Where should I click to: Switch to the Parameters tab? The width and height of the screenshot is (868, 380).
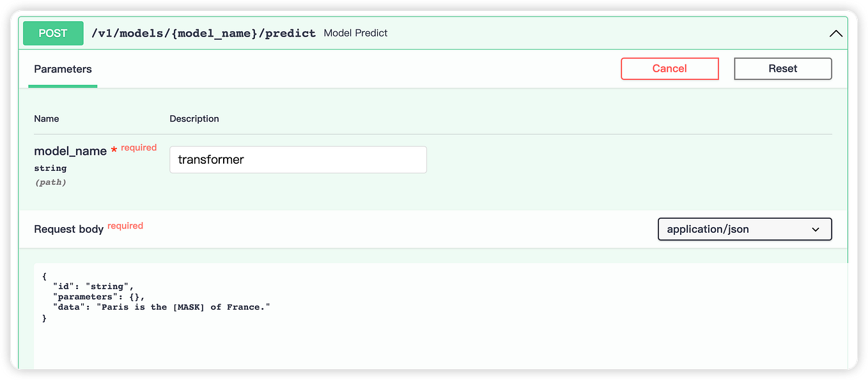[x=62, y=69]
